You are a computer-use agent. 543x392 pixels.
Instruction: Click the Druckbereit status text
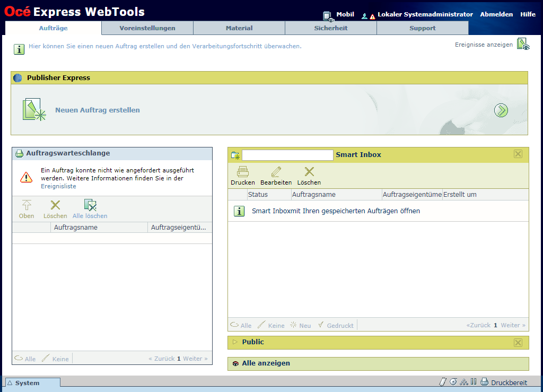[509, 382]
